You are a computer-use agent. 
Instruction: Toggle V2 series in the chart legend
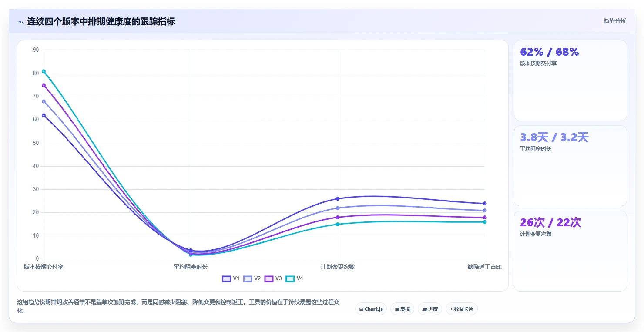pyautogui.click(x=252, y=278)
